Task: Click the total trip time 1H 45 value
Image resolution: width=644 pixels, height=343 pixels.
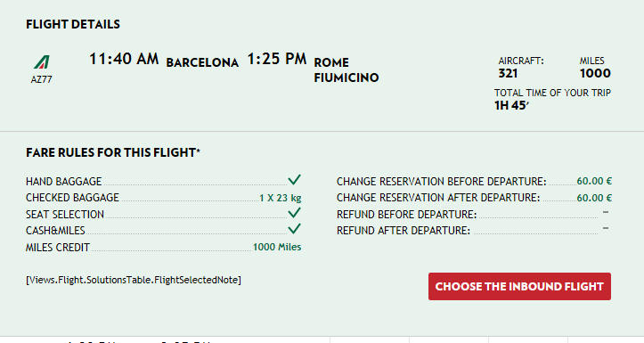Action: (511, 105)
